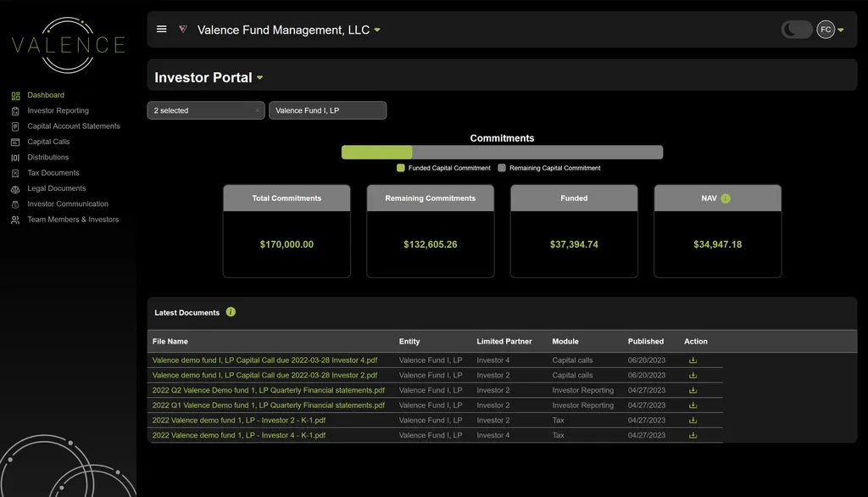
Task: Sort by Published column header
Action: [x=645, y=341]
